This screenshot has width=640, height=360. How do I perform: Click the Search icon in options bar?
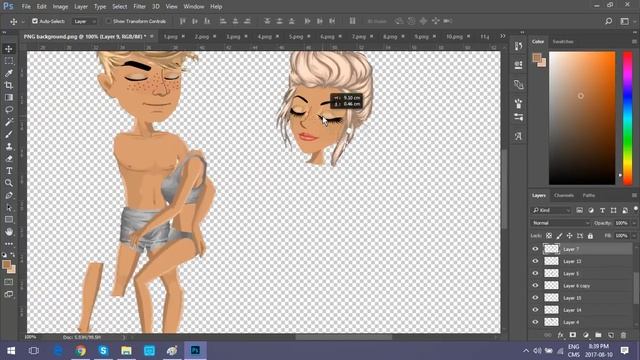[x=608, y=21]
